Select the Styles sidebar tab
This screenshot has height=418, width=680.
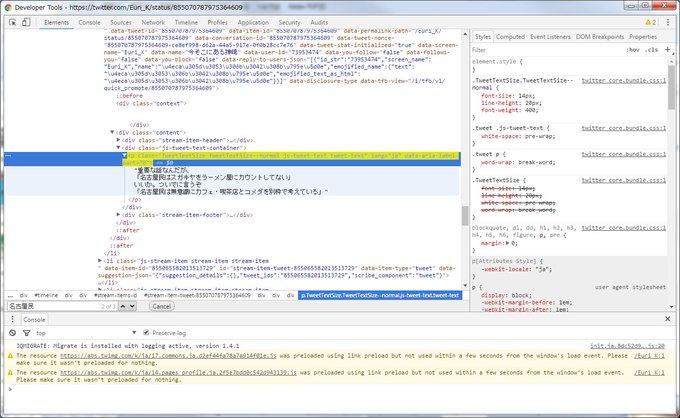[482, 37]
